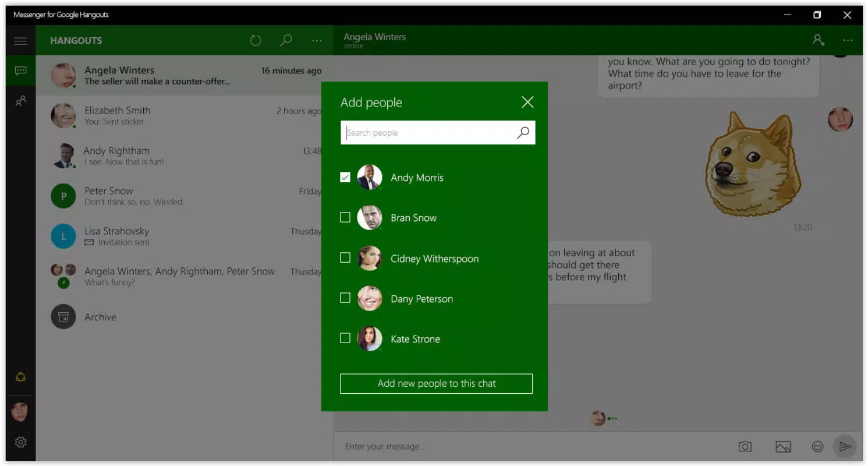The image size is (868, 466).
Task: Click the yellow notification bell icon
Action: [x=21, y=377]
